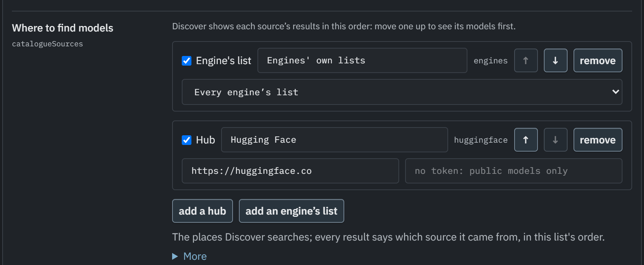Click the places Discover searches help text
Image resolution: width=644 pixels, height=265 pixels.
tap(388, 237)
